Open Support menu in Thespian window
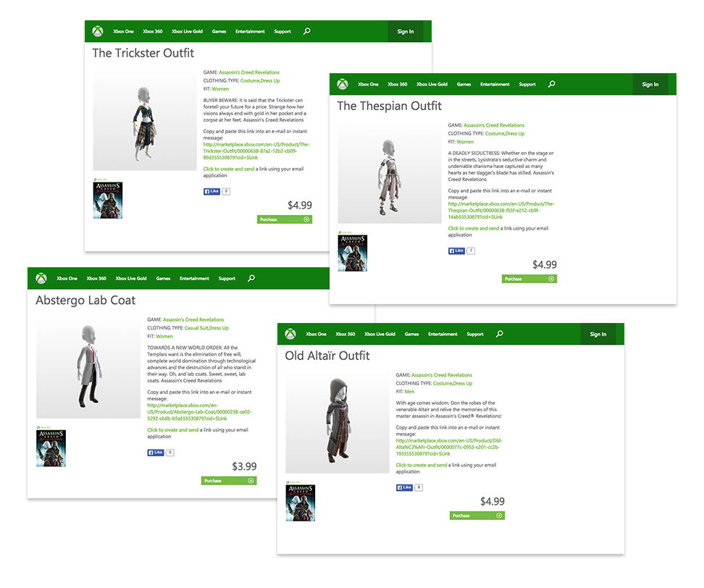Image resolution: width=704 pixels, height=588 pixels. pos(527,85)
